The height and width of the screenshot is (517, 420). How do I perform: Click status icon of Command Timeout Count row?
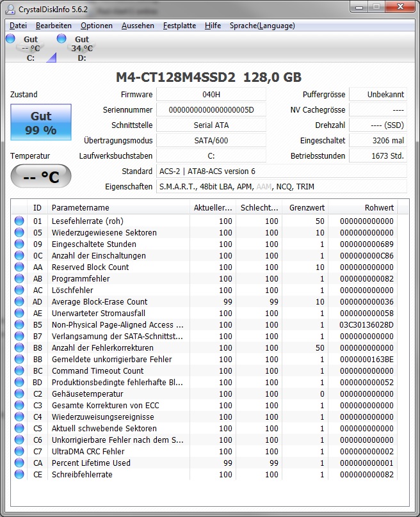[19, 371]
